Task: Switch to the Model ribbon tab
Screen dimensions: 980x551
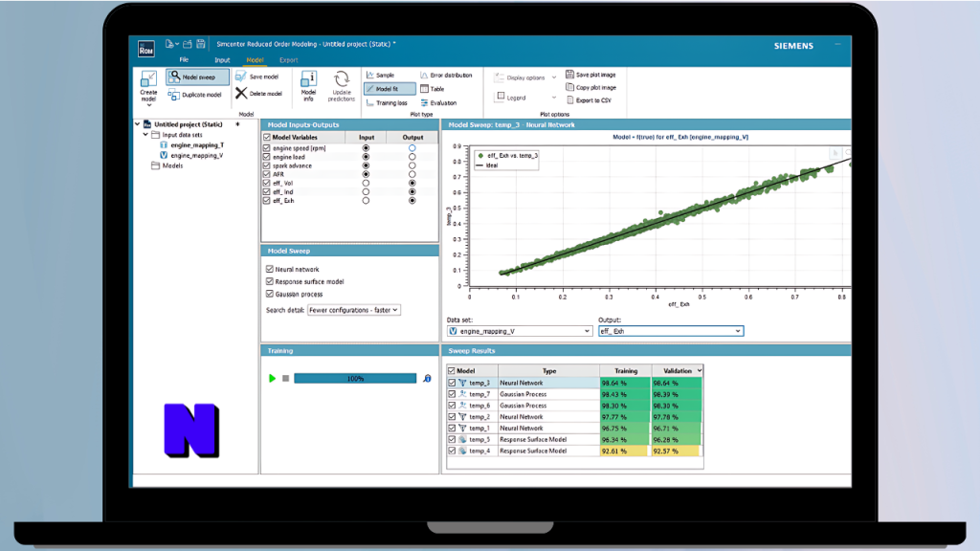Action: [255, 60]
